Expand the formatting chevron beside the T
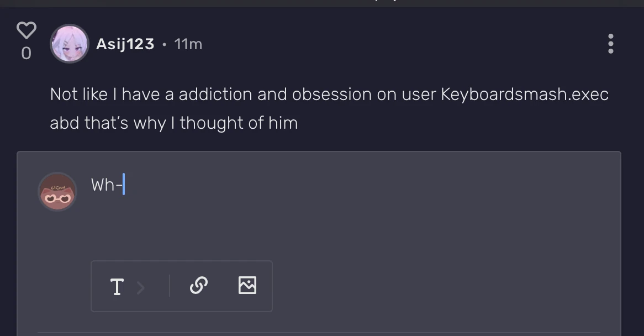This screenshot has height=336, width=644. coord(140,287)
